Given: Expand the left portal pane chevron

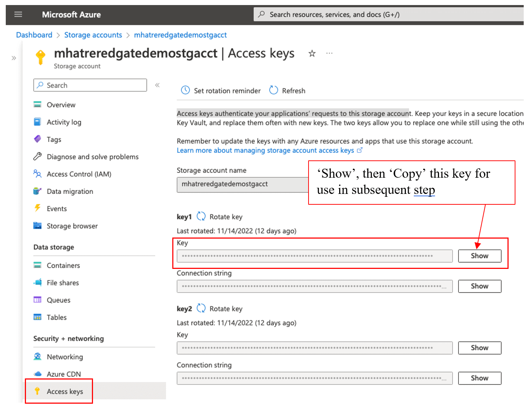Looking at the screenshot, I should coord(14,58).
